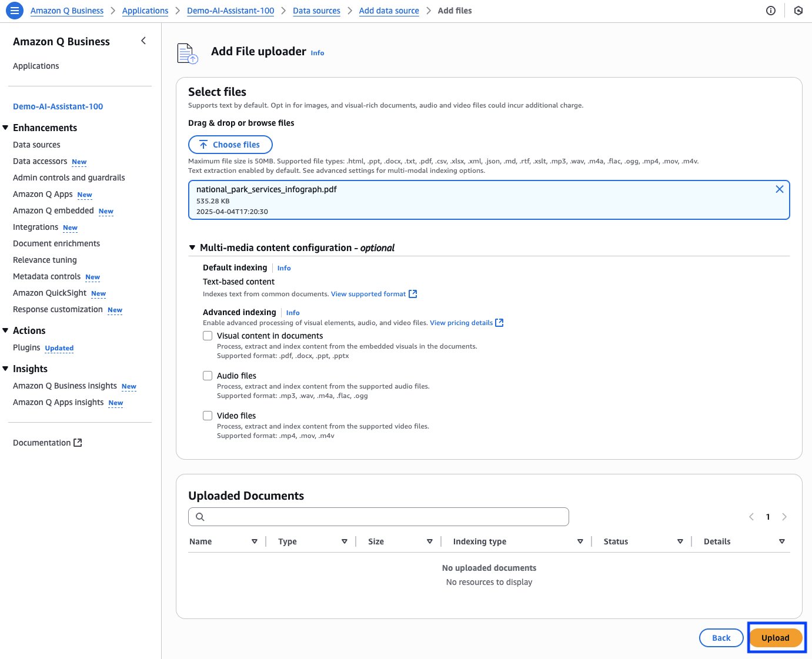Open Demo-AI-Assistant-100 breadcrumb link
The image size is (812, 659).
click(230, 11)
